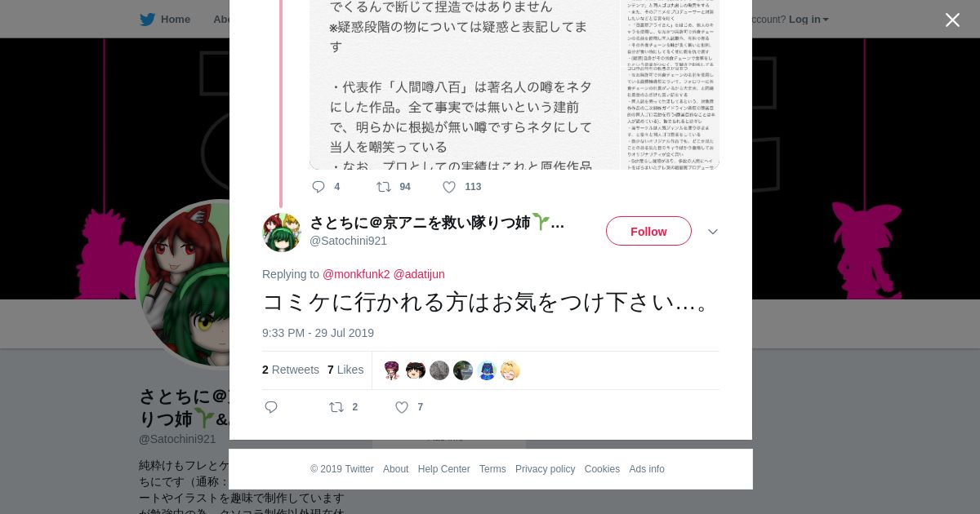Viewport: 980px width, 514px height.
Task: Open the tweet options chevron next to Follow
Action: pyautogui.click(x=713, y=232)
